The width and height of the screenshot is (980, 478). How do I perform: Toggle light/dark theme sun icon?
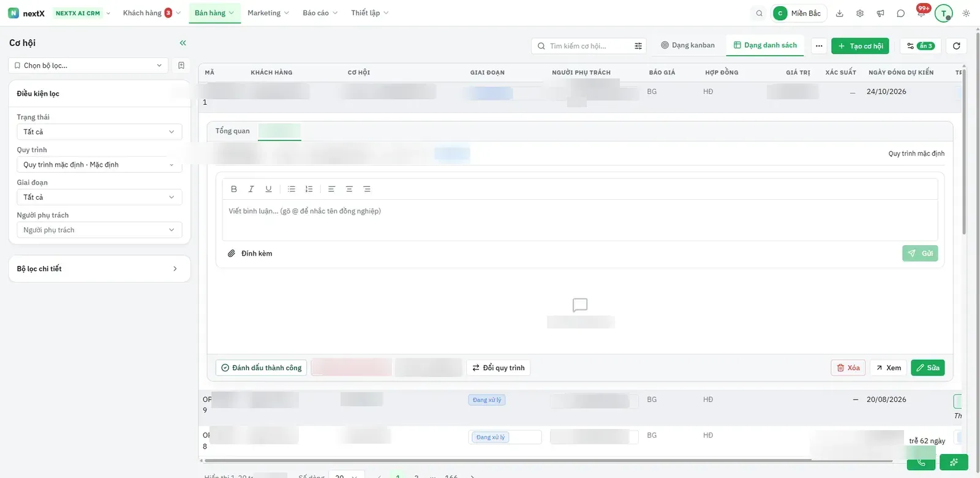[966, 13]
